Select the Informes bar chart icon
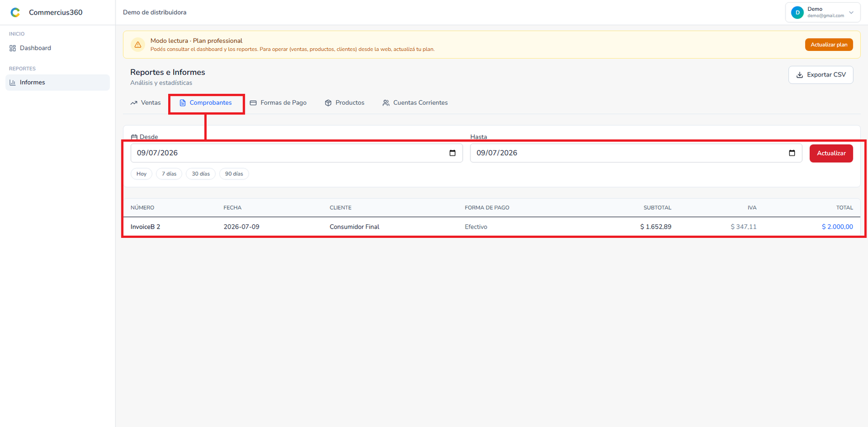This screenshot has height=427, width=868. pos(12,82)
